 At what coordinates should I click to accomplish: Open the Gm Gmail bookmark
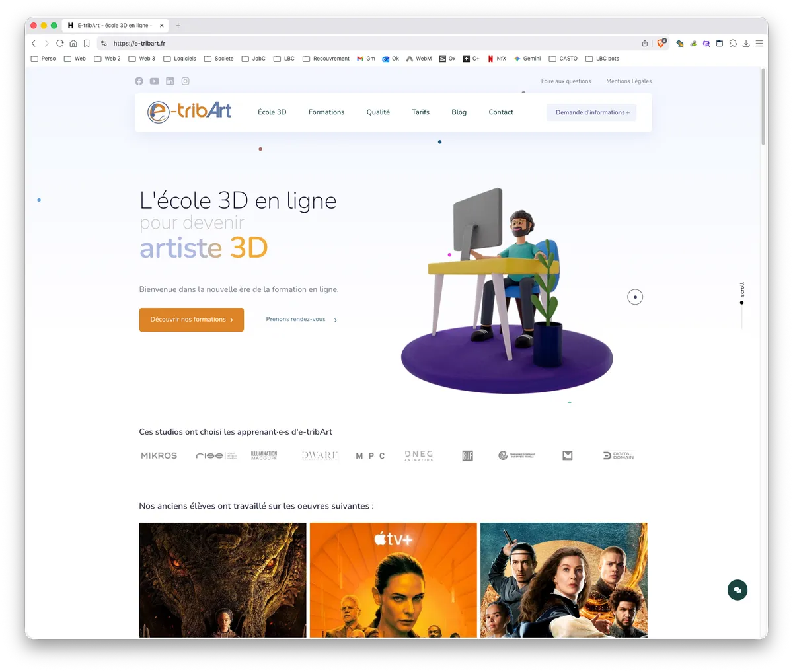tap(366, 59)
